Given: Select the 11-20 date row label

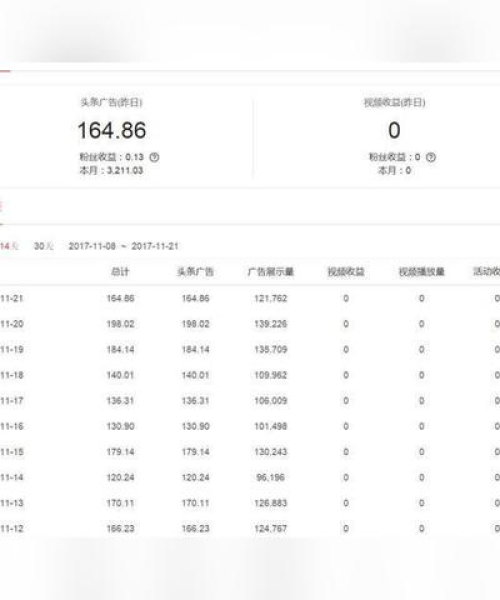Looking at the screenshot, I should point(12,324).
